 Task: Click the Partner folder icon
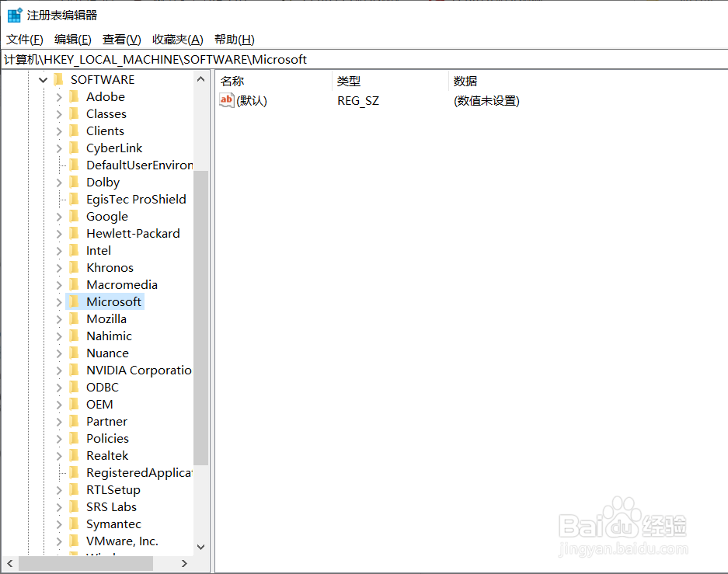74,421
